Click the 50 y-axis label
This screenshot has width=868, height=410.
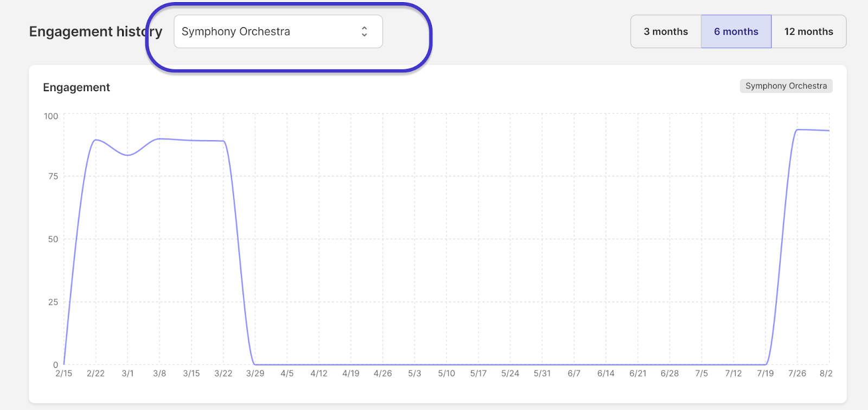pyautogui.click(x=53, y=239)
